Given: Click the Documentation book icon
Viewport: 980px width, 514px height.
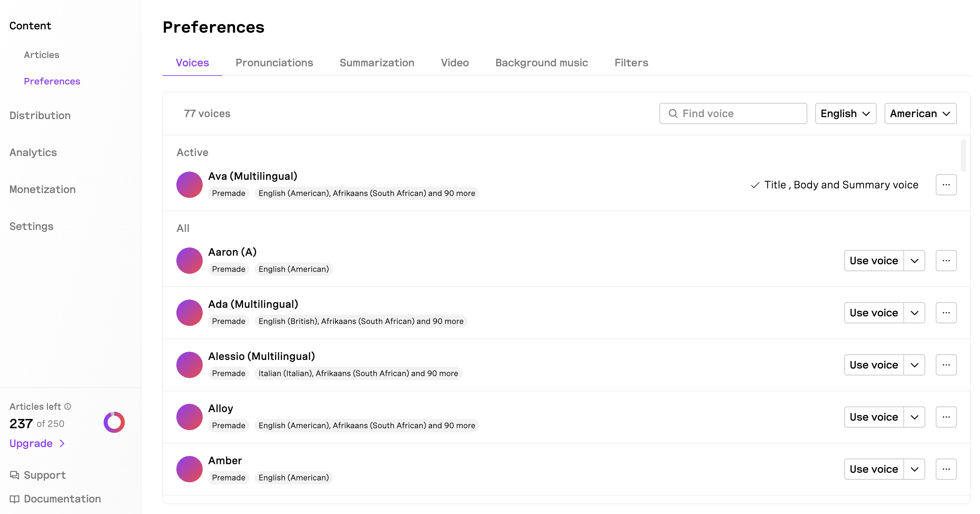Looking at the screenshot, I should point(15,499).
